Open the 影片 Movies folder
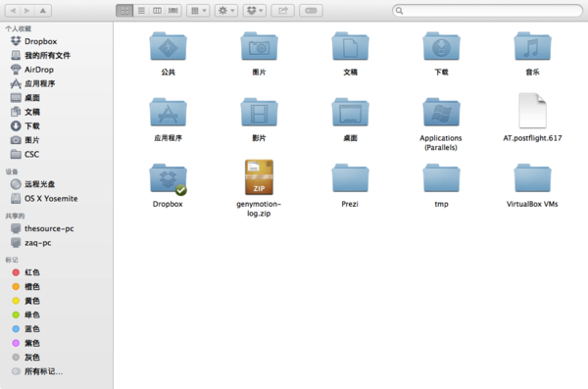The width and height of the screenshot is (588, 389). click(x=259, y=112)
